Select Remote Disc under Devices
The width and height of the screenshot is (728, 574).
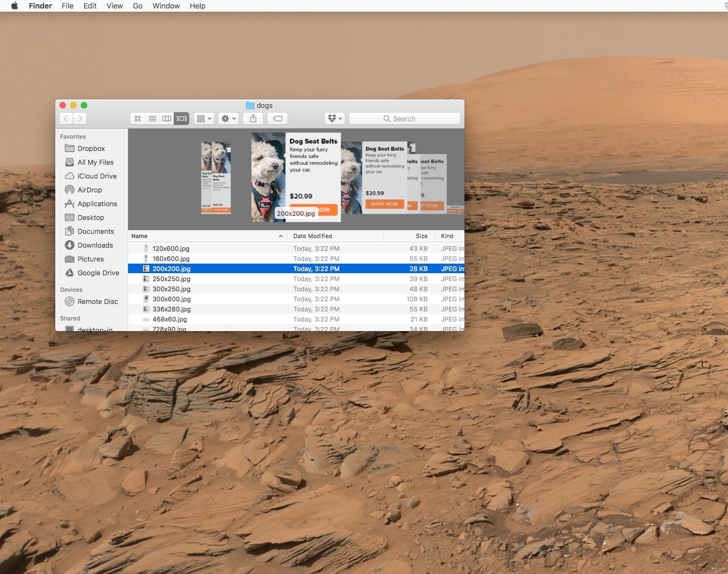coord(97,301)
